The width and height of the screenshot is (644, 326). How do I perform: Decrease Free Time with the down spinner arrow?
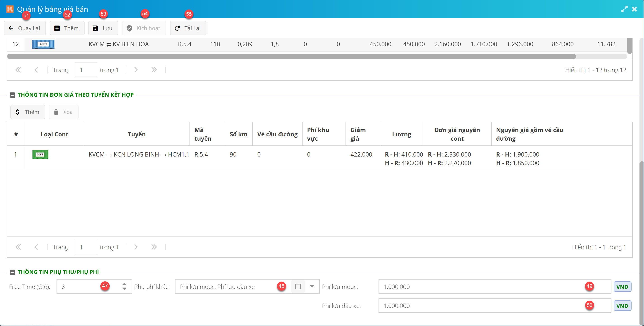pos(124,289)
